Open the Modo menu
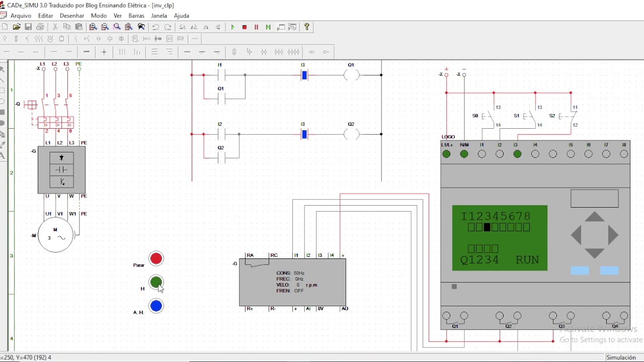 [x=99, y=16]
